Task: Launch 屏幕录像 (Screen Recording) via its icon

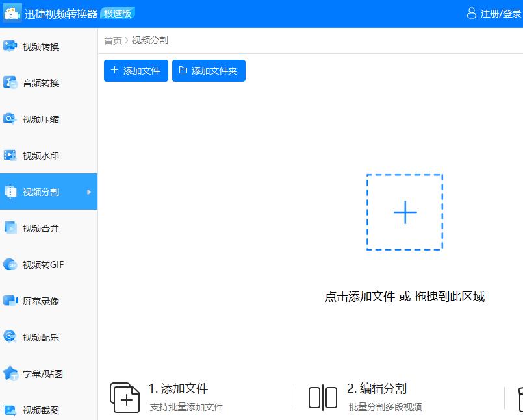Action: point(10,301)
